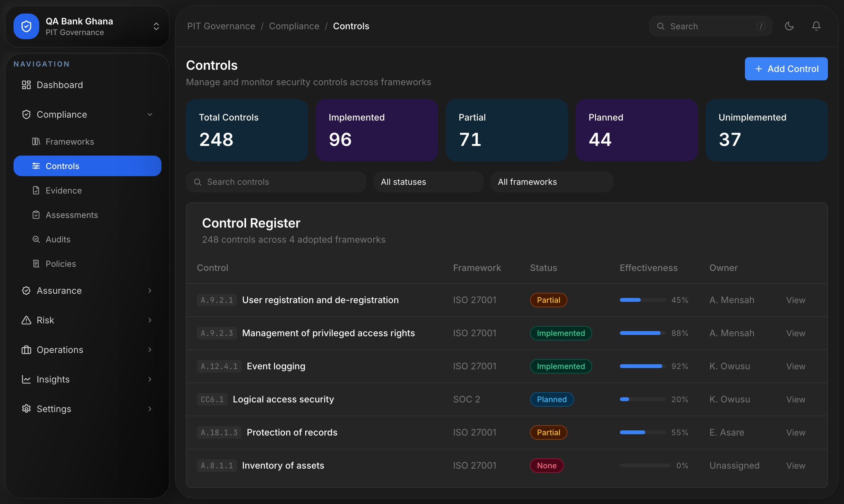844x504 pixels.
Task: Focus the Search controls field
Action: point(276,182)
